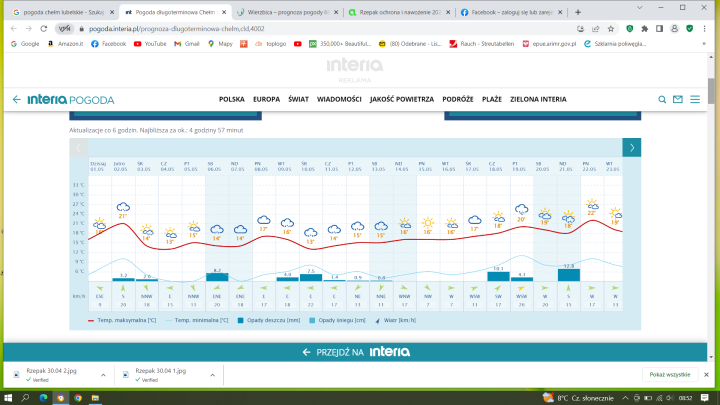Viewport: 720px width, 405px height.
Task: Click the PRZEJDŹ NA Interia banner link
Action: [359, 352]
